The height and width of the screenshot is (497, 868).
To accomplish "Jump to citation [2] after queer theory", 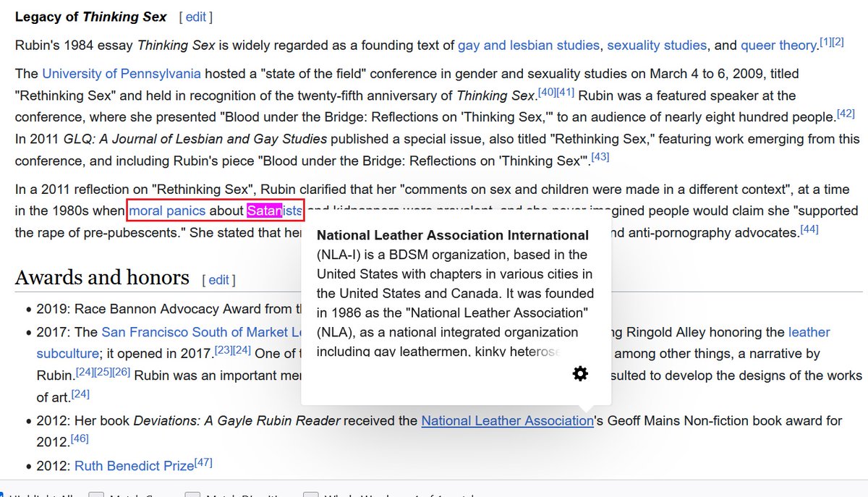I will [x=838, y=42].
